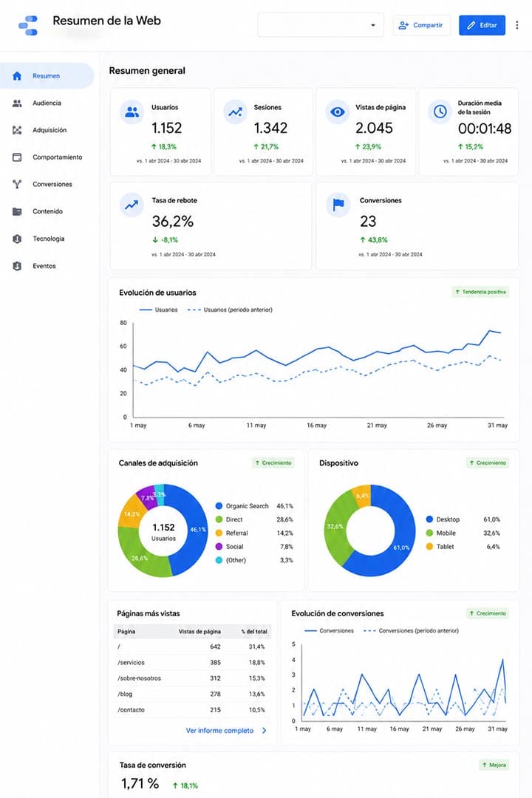
Task: Click the pencil icon in Editar button
Action: 471,25
